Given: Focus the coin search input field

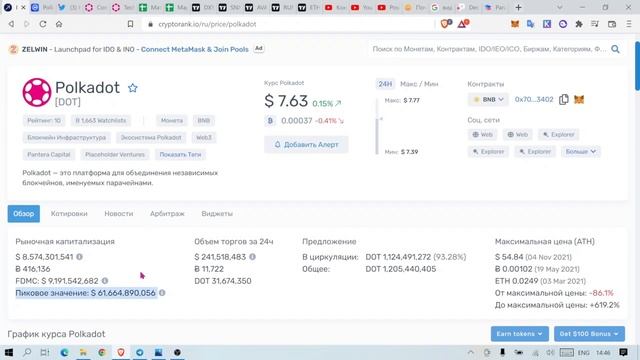Looking at the screenshot, I should tap(489, 49).
